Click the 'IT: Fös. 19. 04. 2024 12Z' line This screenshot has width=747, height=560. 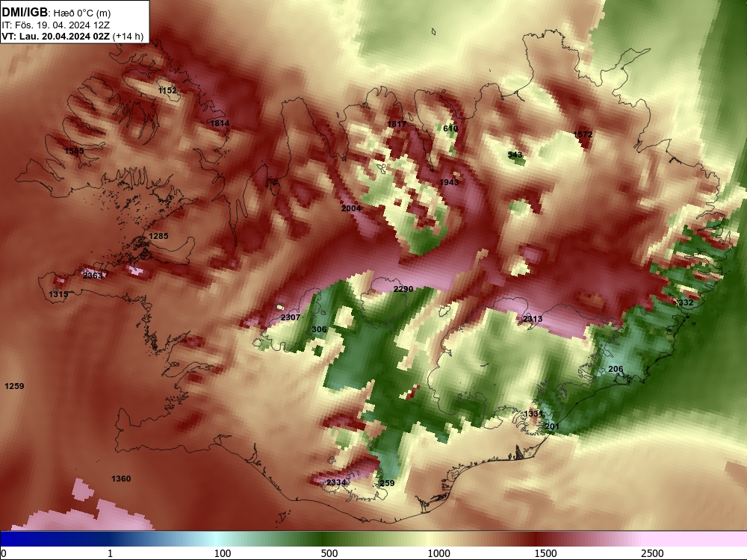[56, 25]
